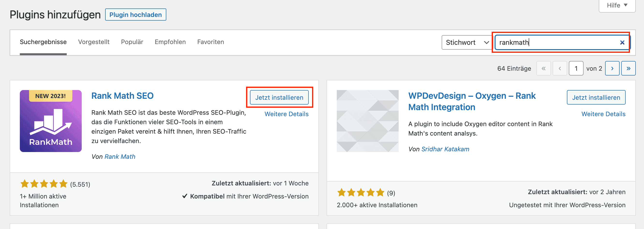Open the Rank Math SEO plugin logo thumbnail
This screenshot has height=229, width=644.
pyautogui.click(x=51, y=121)
